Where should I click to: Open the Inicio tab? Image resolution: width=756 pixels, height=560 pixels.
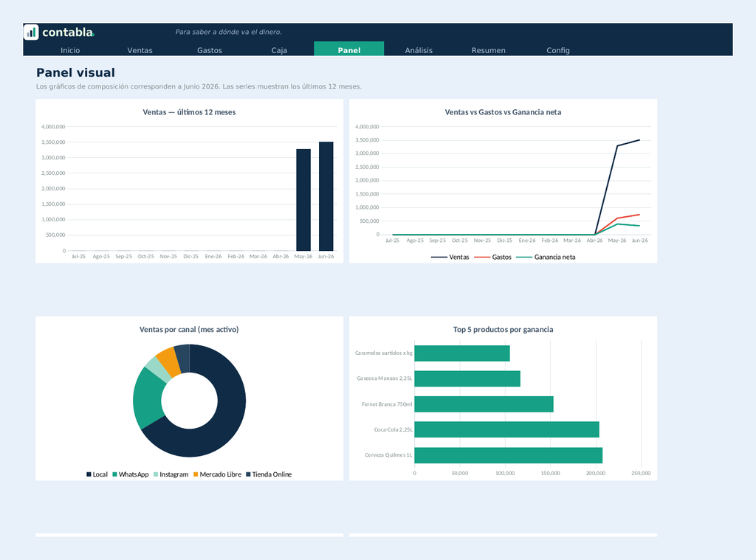coord(70,50)
